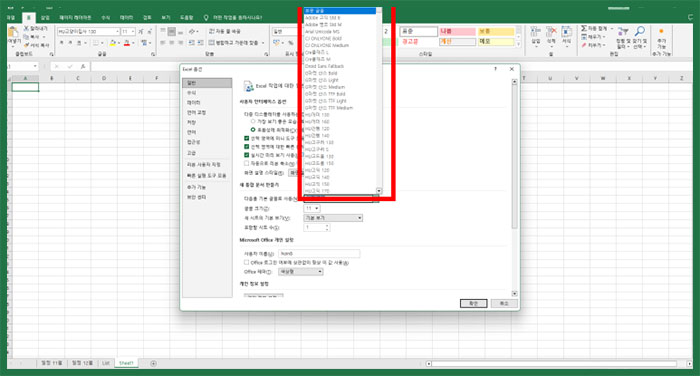
Task: Open the Page Layout ribbon tab
Action: pos(75,17)
